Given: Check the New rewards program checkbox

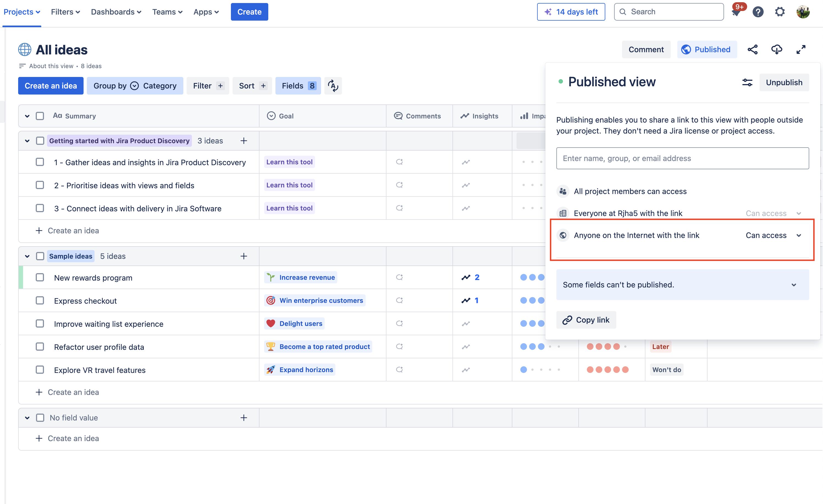Looking at the screenshot, I should coord(40,277).
